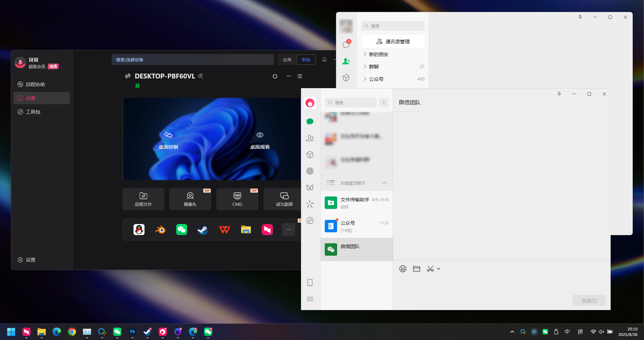Open the Photoshop icon on the taskbar
644x340 pixels.
132,332
